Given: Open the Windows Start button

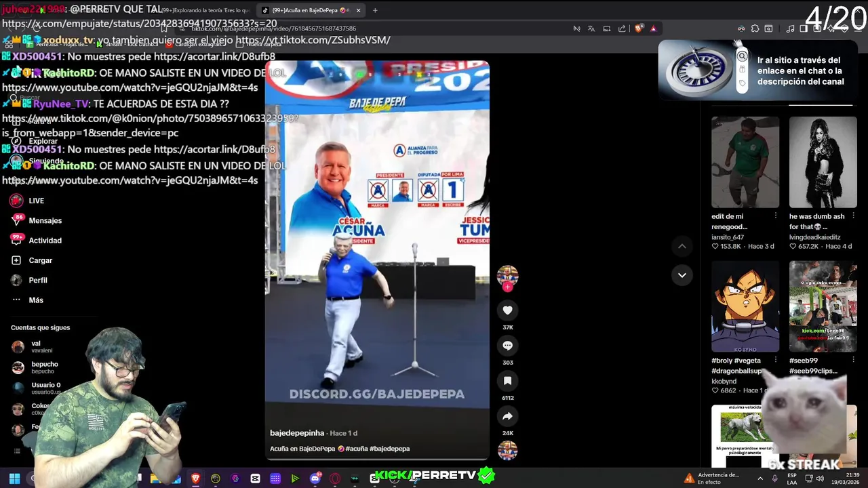Looking at the screenshot, I should (14, 479).
